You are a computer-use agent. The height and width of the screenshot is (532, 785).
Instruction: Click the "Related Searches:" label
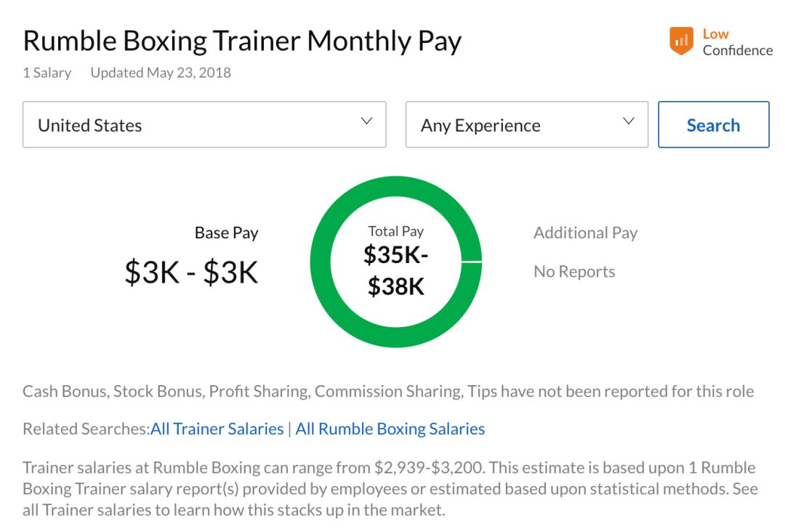(86, 429)
